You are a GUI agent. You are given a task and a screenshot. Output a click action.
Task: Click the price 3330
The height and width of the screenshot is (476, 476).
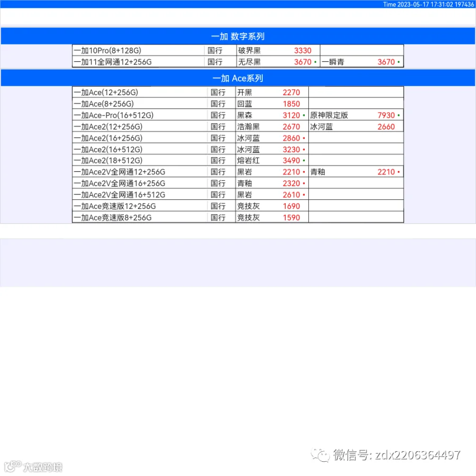pos(303,50)
